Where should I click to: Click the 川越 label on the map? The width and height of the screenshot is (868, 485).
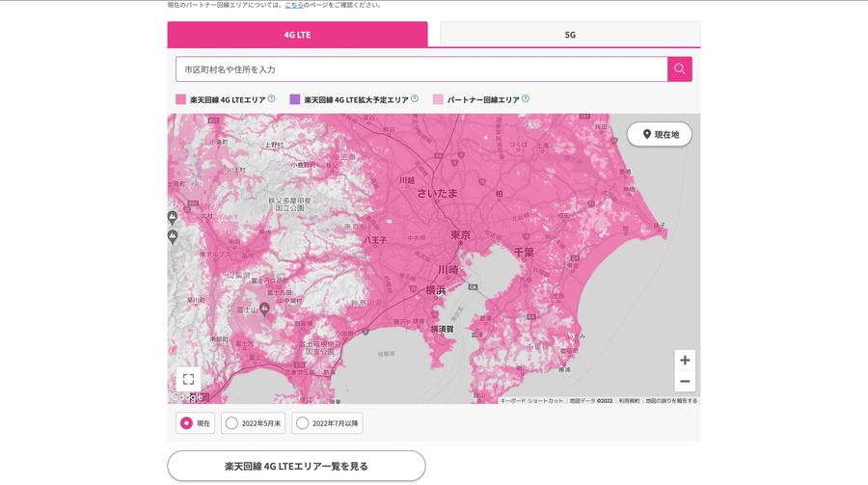(407, 180)
